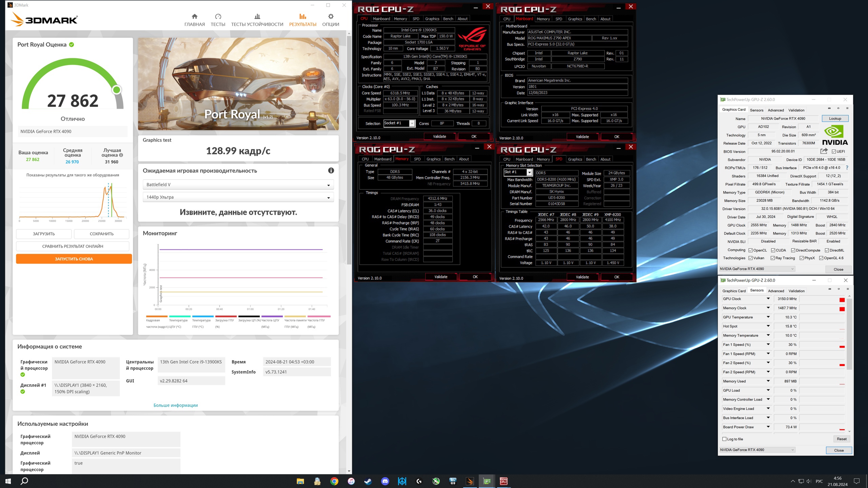Open Bench tab in CPU-Z CPU window
The height and width of the screenshot is (488, 868).
(x=448, y=19)
